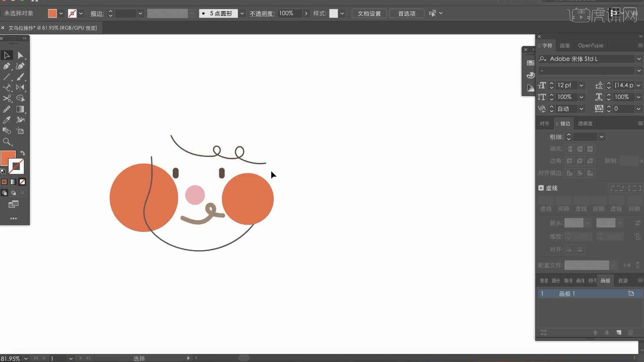The height and width of the screenshot is (362, 644).
Task: Select the Selection tool arrow
Action: point(7,55)
